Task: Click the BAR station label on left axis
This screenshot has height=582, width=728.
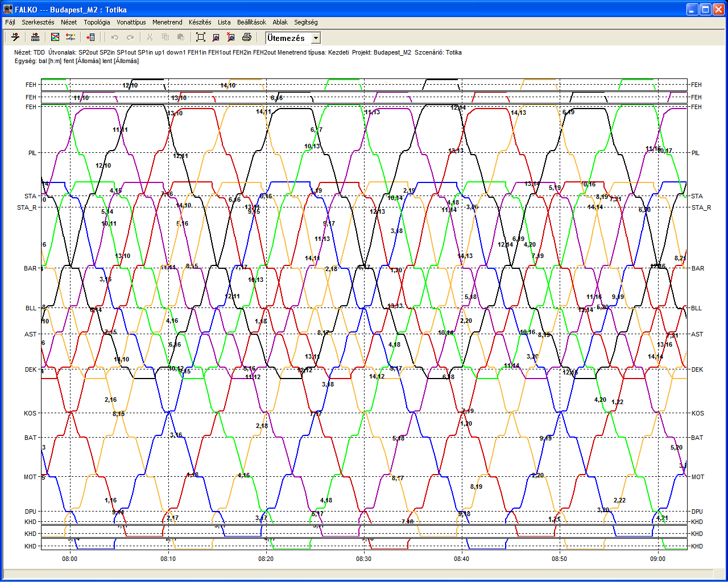Action: (x=30, y=268)
